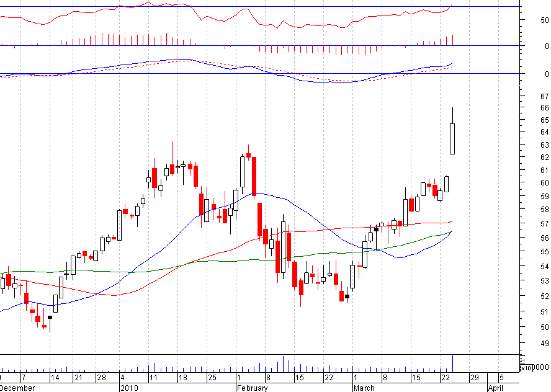Click the 53 price axis label

pos(544,281)
